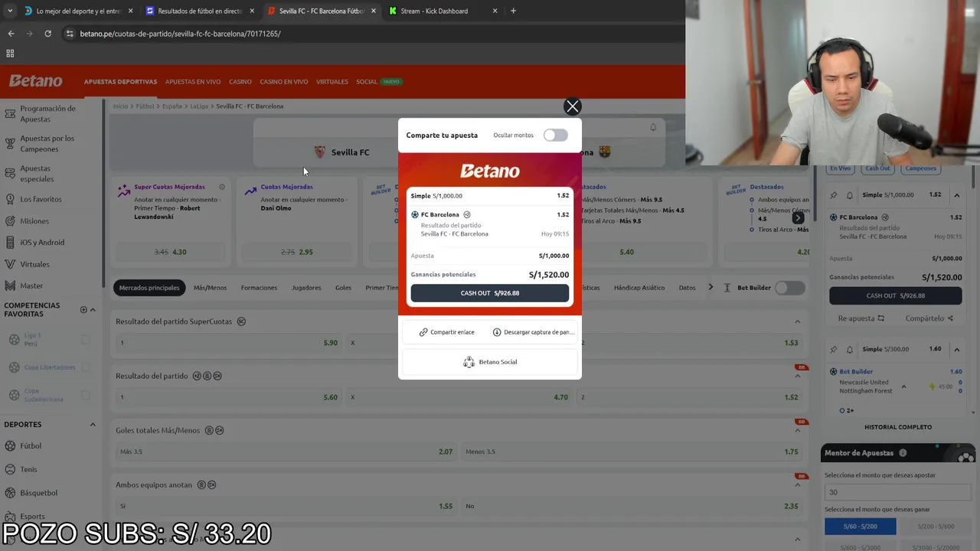This screenshot has width=980, height=551.
Task: Reload the browser page
Action: [47, 34]
